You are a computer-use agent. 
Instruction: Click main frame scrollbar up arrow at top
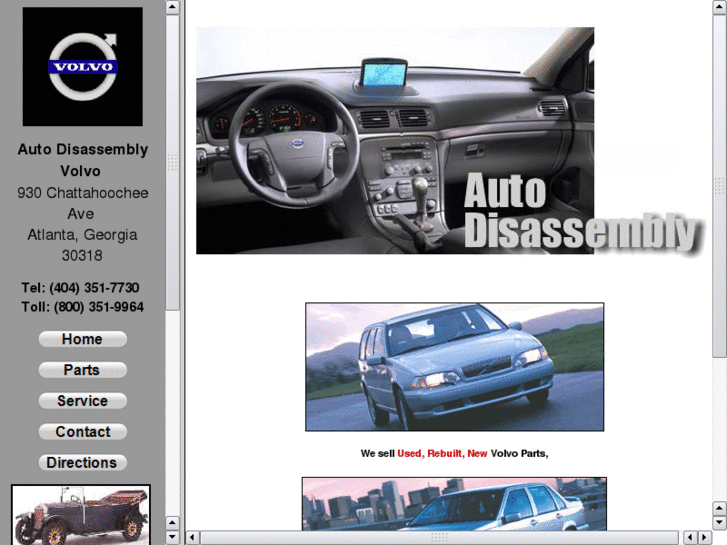[x=720, y=7]
